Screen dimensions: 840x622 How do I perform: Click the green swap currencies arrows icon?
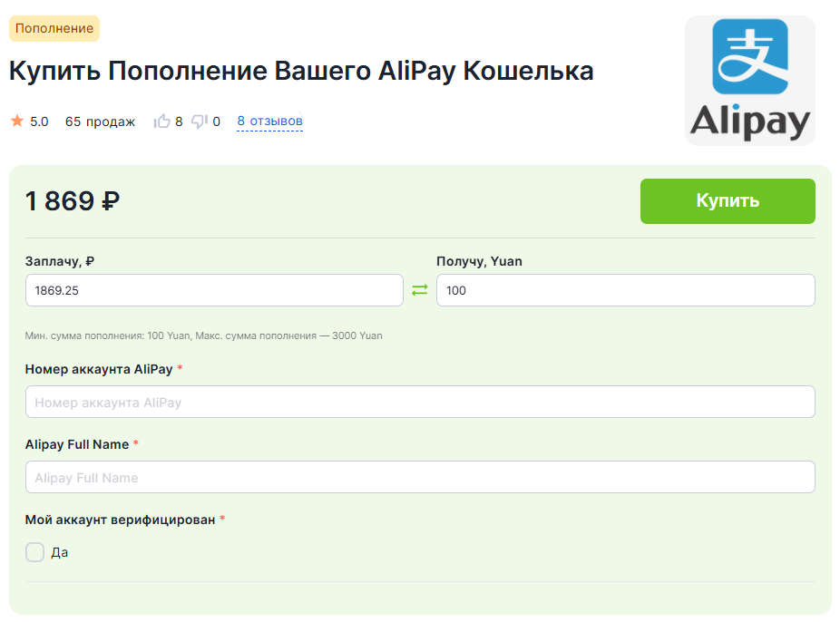(x=419, y=289)
